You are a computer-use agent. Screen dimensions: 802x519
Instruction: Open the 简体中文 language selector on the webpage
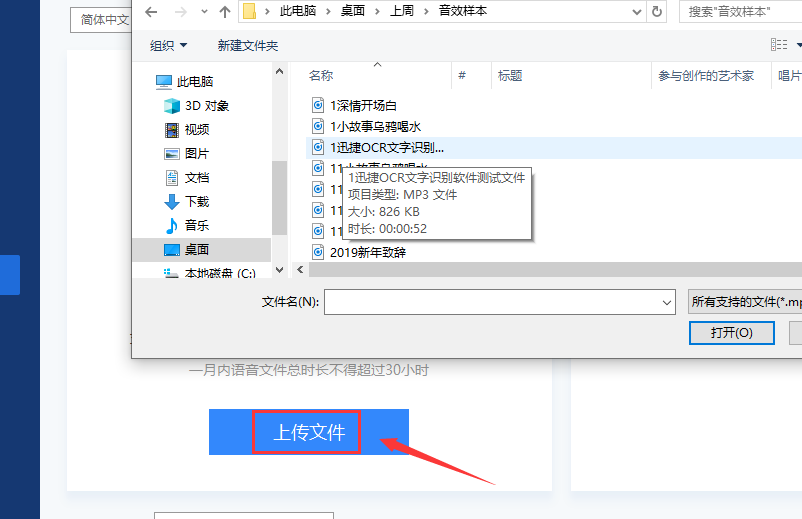(x=101, y=20)
